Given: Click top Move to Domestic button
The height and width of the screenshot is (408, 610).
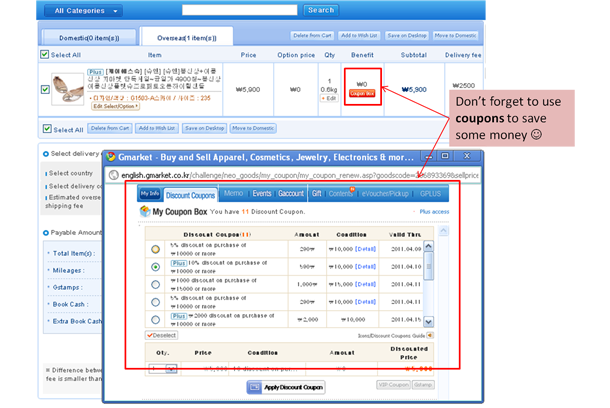Looking at the screenshot, I should (x=455, y=35).
